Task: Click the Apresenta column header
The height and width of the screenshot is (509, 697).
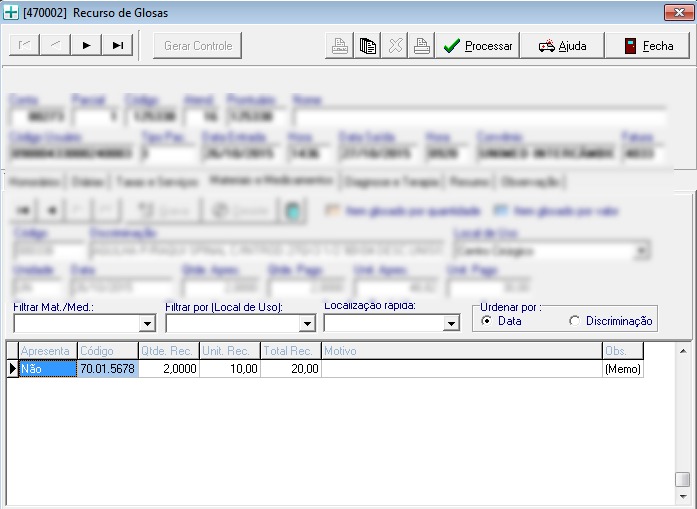Action: click(48, 351)
